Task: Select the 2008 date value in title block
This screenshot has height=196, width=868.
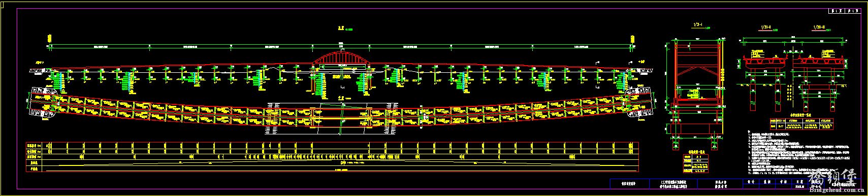Action: pos(800,186)
